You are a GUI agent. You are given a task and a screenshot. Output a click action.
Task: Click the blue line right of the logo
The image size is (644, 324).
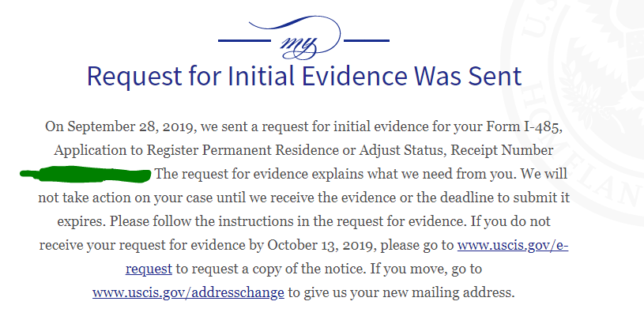point(367,40)
